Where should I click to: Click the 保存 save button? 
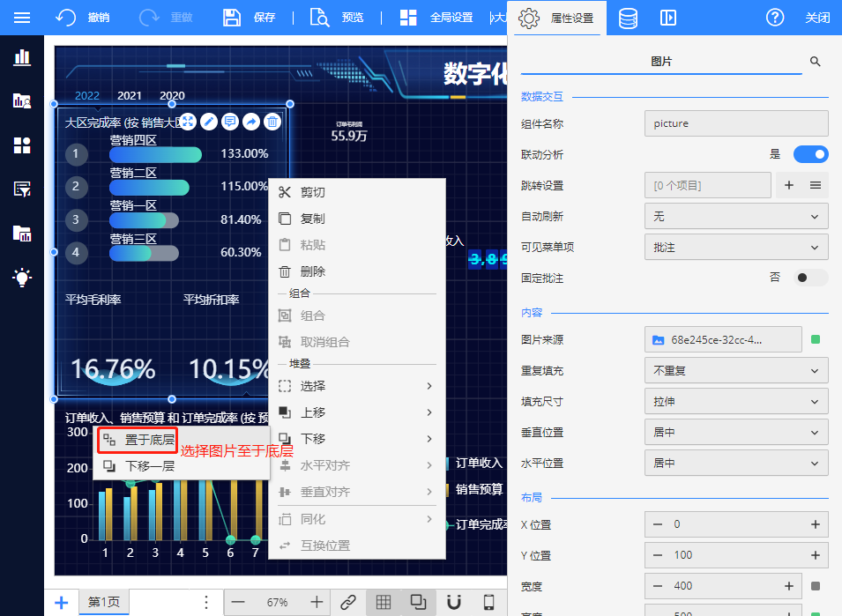(250, 18)
